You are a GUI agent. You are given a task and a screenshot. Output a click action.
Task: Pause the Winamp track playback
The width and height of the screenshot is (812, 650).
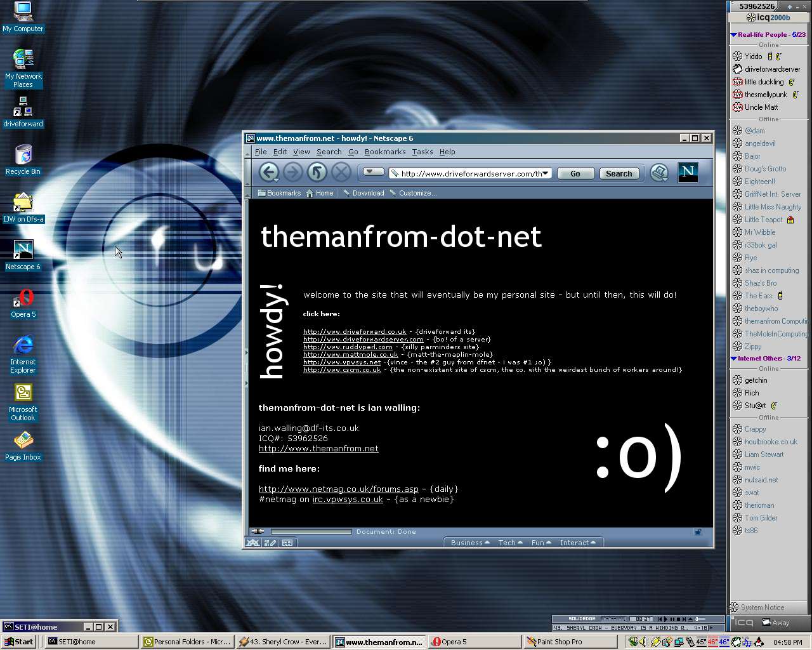pyautogui.click(x=671, y=619)
